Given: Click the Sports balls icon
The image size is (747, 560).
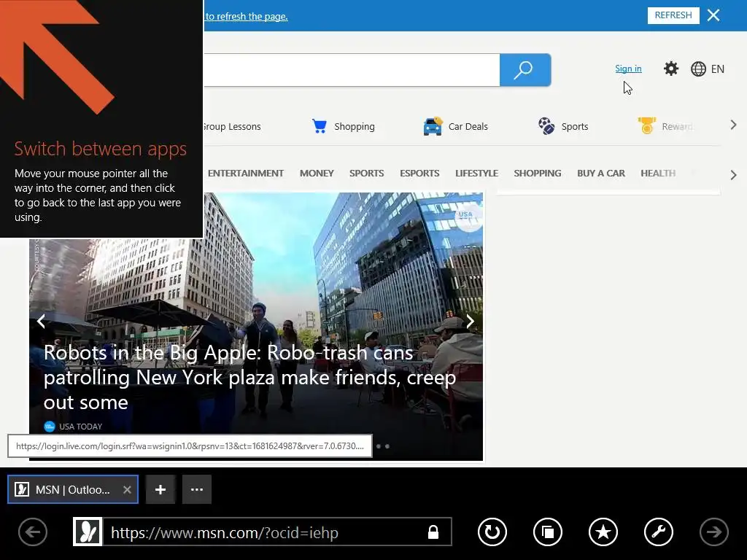Looking at the screenshot, I should tap(546, 126).
